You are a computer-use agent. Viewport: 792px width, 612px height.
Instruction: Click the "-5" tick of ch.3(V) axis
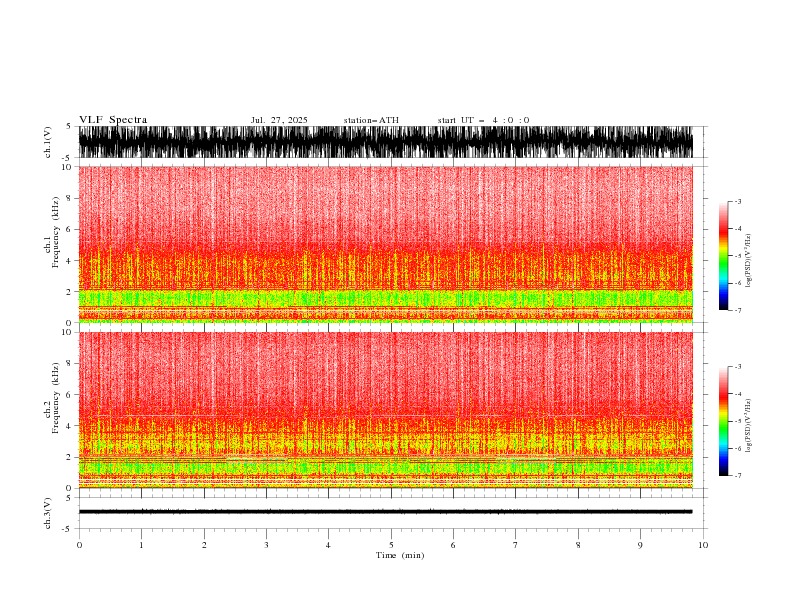68,529
